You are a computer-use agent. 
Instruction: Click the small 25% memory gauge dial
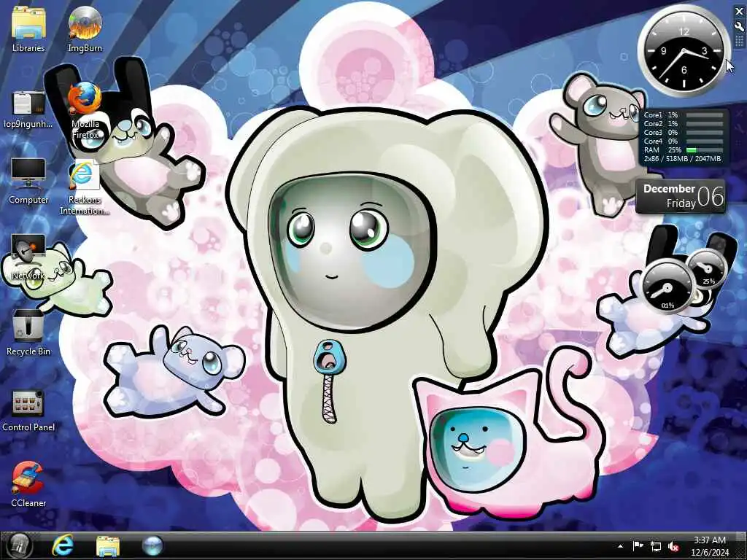(x=707, y=268)
